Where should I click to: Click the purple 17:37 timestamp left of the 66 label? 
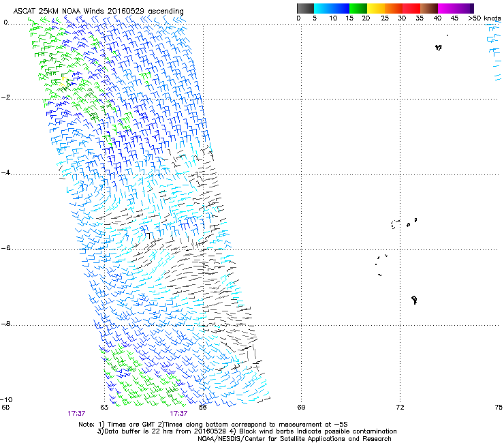178,414
